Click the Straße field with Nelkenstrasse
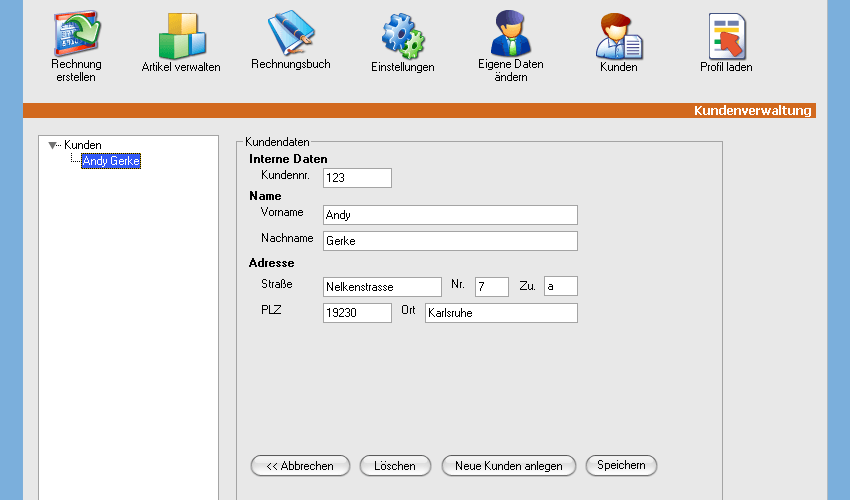This screenshot has height=500, width=850. 382,287
